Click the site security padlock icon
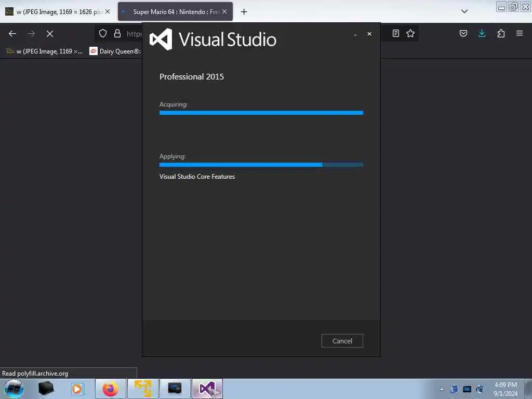Viewport: 532px width, 399px height. point(117,33)
